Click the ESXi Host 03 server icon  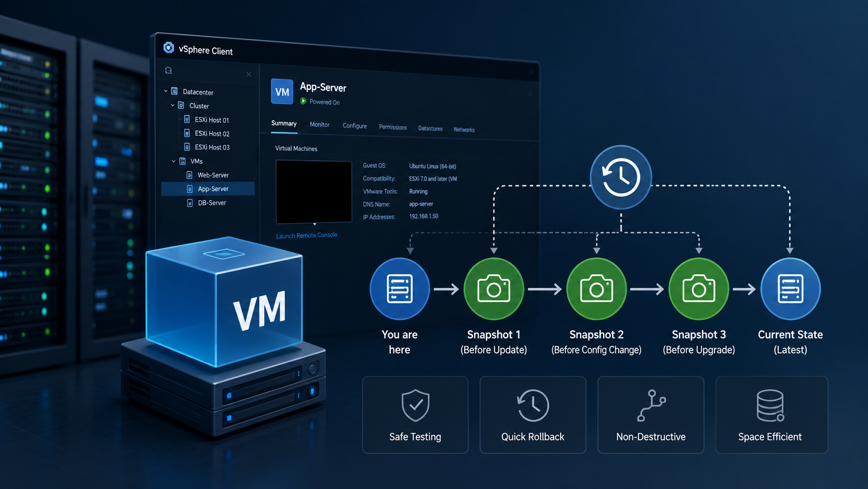point(187,147)
